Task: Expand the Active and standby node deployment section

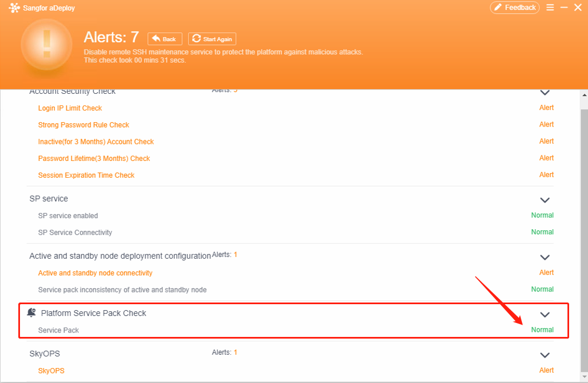Action: pyautogui.click(x=545, y=257)
